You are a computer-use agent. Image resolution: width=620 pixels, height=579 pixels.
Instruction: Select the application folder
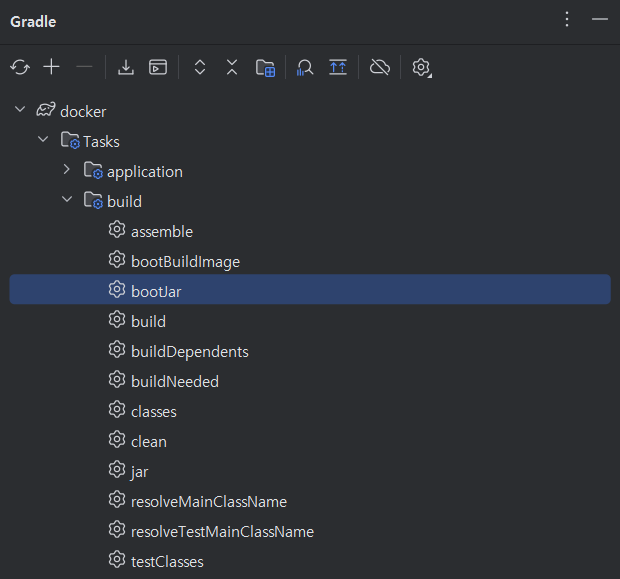coord(310,171)
